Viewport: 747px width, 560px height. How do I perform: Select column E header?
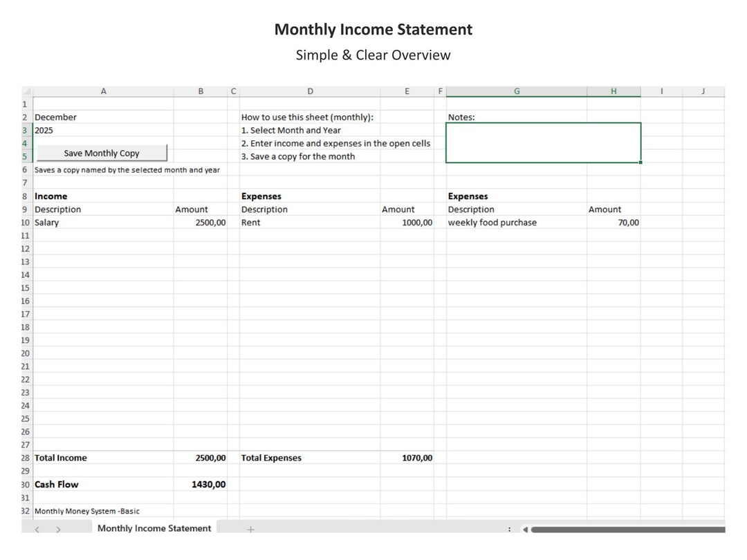[x=407, y=91]
